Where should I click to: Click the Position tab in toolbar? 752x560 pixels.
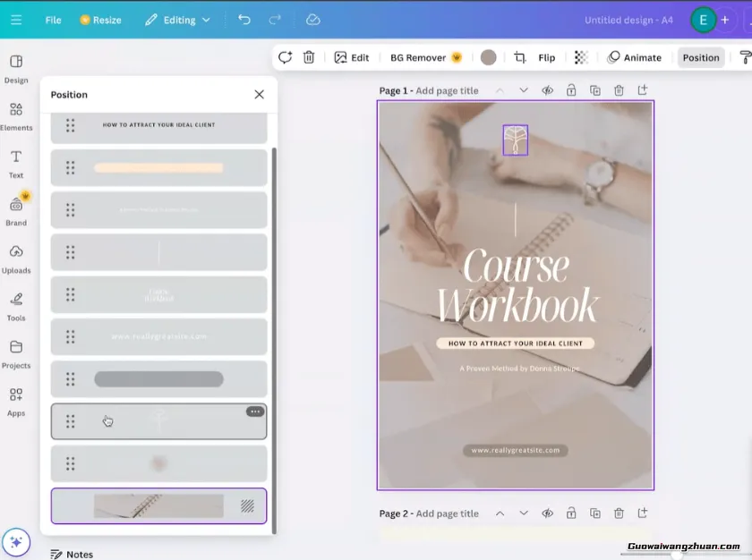coord(700,57)
